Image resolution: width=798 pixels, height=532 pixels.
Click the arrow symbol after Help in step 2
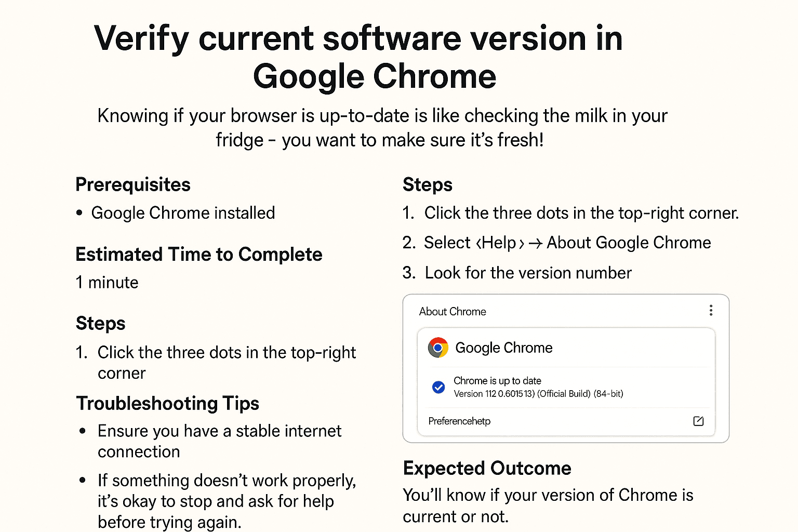536,243
